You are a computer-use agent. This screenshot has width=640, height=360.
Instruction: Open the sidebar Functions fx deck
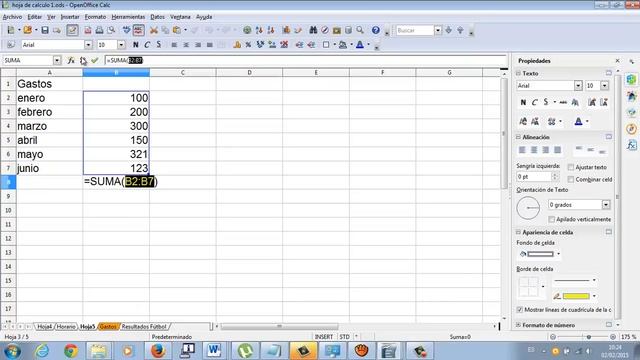coord(631,145)
